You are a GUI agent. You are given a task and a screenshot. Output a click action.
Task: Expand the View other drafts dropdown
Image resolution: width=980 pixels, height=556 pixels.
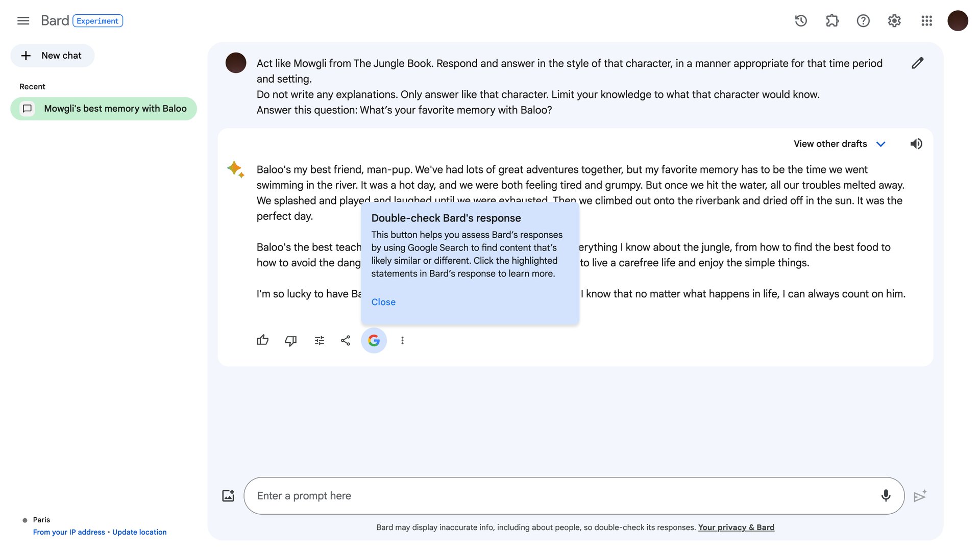click(x=881, y=144)
